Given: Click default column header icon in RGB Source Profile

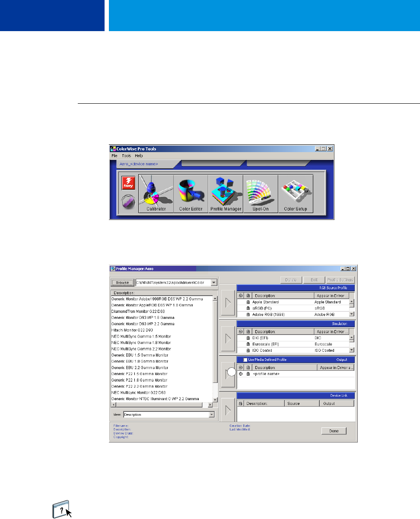Looking at the screenshot, I should [x=241, y=296].
